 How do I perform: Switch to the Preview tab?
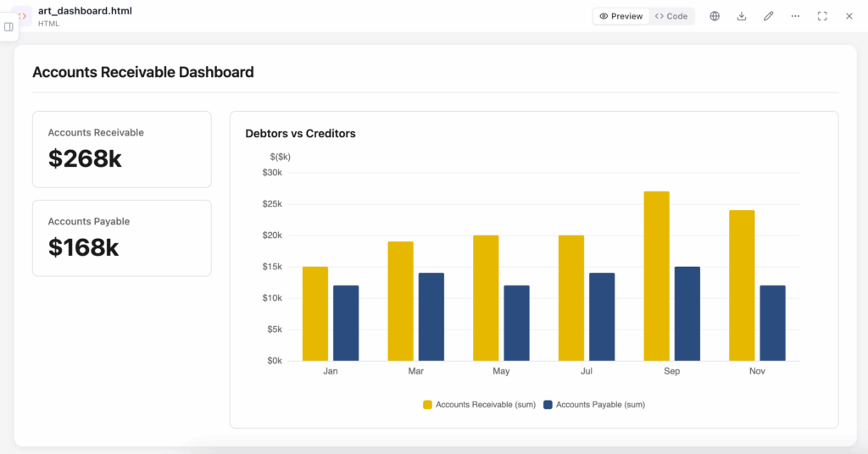pyautogui.click(x=621, y=16)
